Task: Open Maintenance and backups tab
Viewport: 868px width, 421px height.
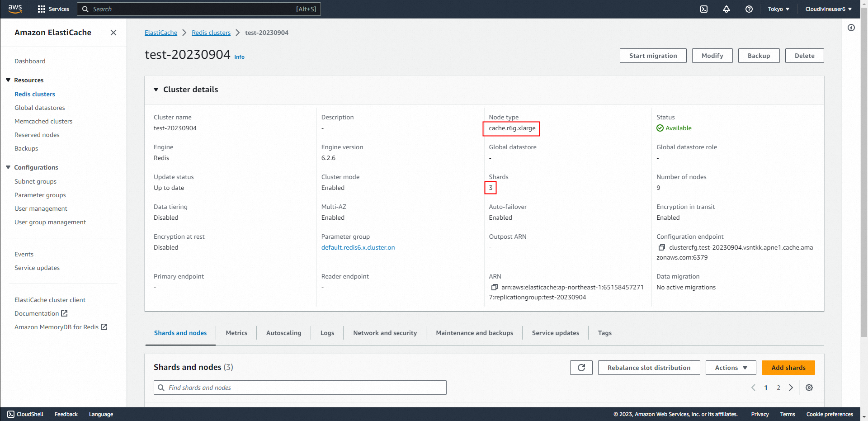Action: click(474, 333)
